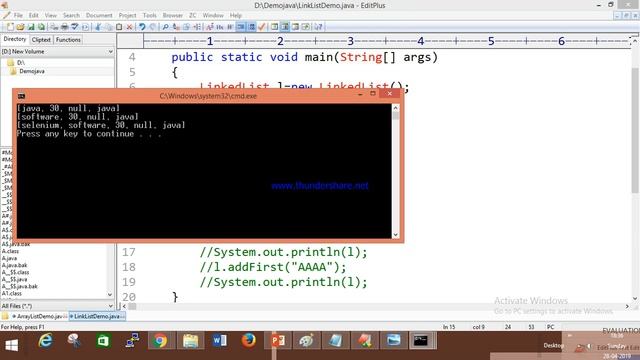Open the cmd.exe window system menu icon
The width and height of the screenshot is (640, 360).
click(x=21, y=96)
